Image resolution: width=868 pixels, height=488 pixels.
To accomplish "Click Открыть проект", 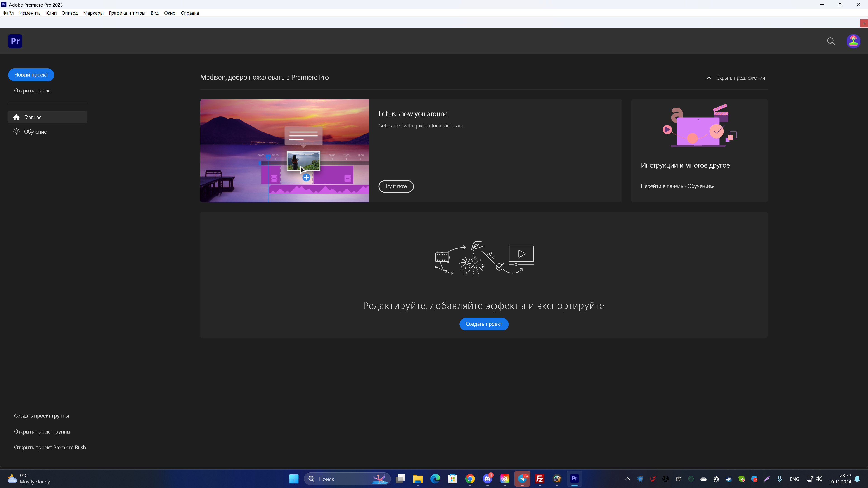I will coord(33,91).
